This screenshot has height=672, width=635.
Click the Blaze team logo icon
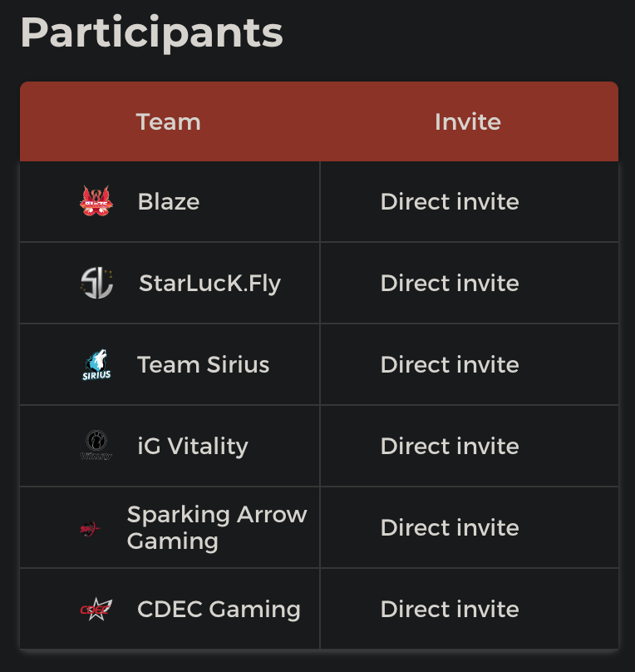[x=96, y=201]
